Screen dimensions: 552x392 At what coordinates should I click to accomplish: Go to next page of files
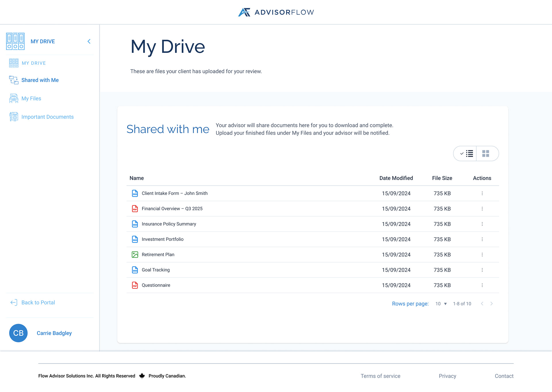pyautogui.click(x=492, y=304)
